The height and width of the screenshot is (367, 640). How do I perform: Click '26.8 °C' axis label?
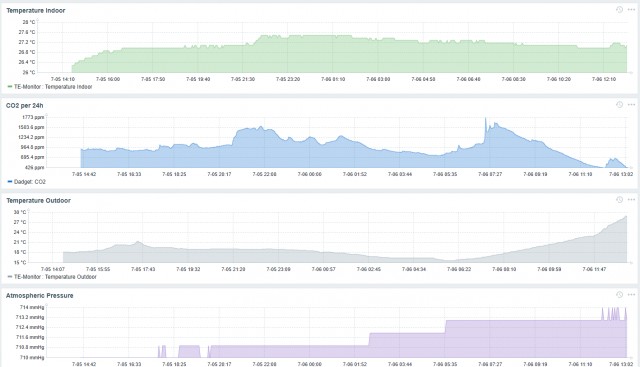27,52
